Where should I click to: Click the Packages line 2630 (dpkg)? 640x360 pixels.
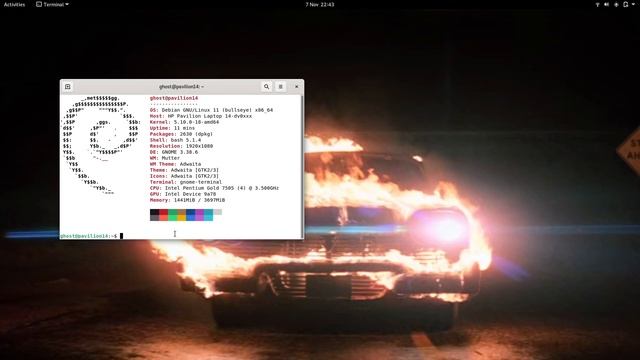click(x=181, y=134)
